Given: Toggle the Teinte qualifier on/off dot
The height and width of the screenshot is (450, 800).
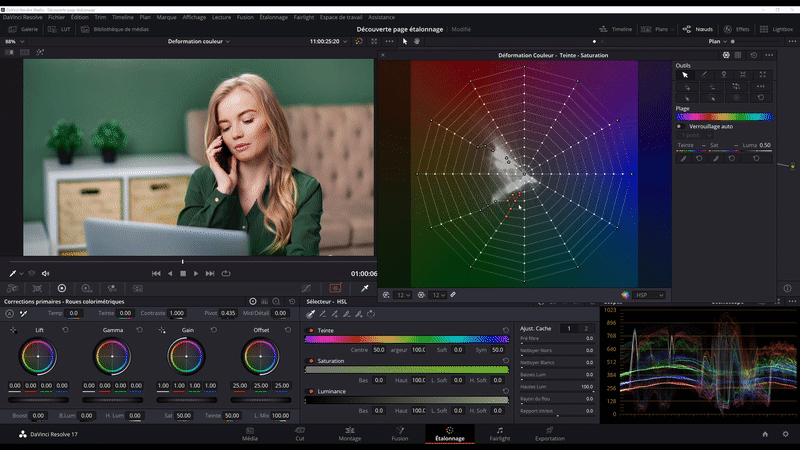Looking at the screenshot, I should 310,330.
